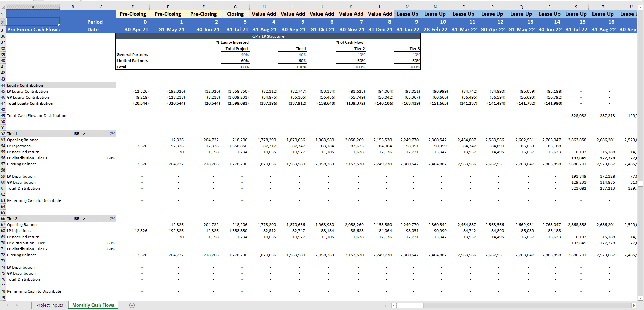Click the 'LP Equity Contribution' row label

[x=28, y=91]
